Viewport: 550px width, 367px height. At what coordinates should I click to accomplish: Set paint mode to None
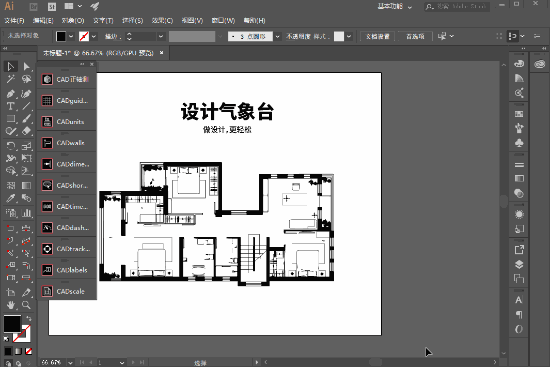(29, 351)
